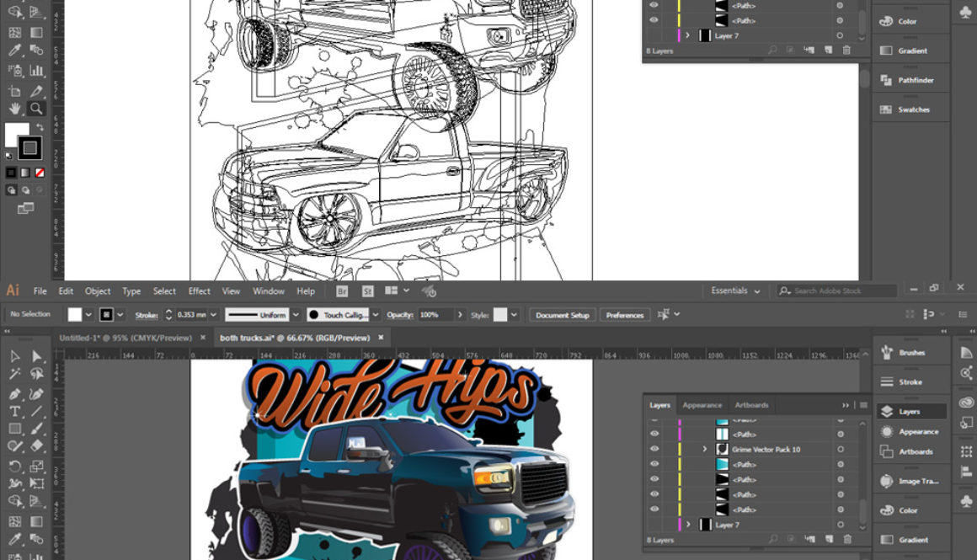Select the Pen tool
The image size is (977, 560).
13,394
